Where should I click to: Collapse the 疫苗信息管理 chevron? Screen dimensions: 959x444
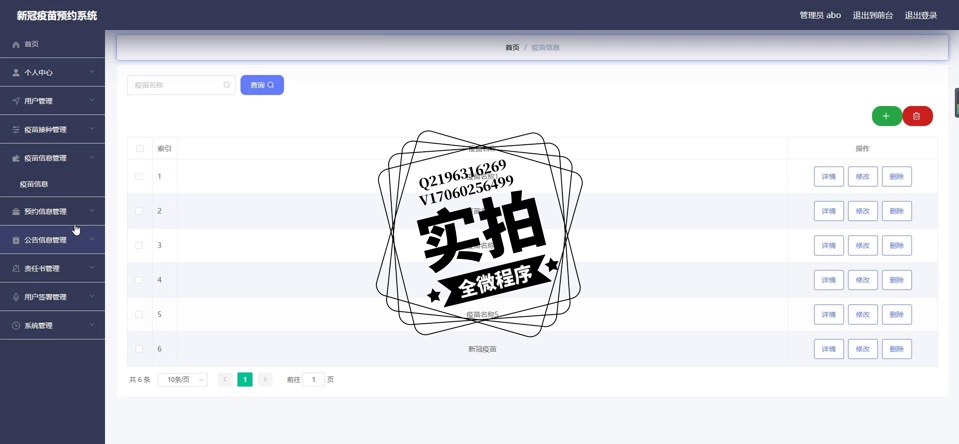pos(92,158)
